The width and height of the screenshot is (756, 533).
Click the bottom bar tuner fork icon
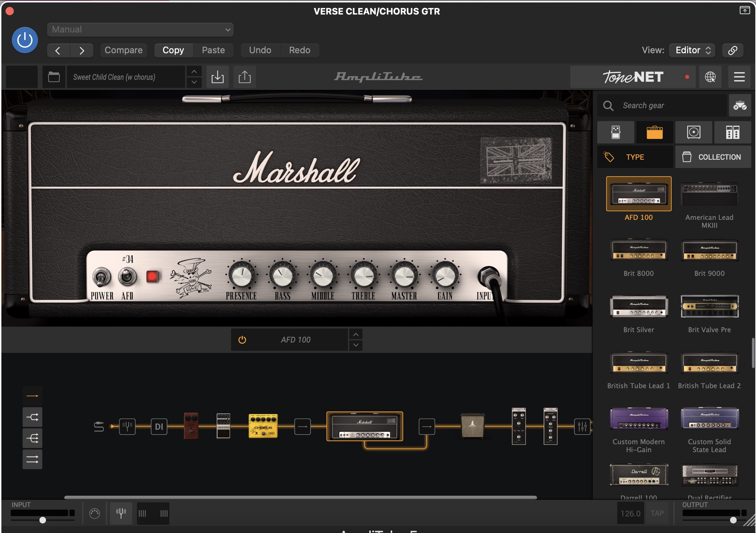[x=121, y=513]
